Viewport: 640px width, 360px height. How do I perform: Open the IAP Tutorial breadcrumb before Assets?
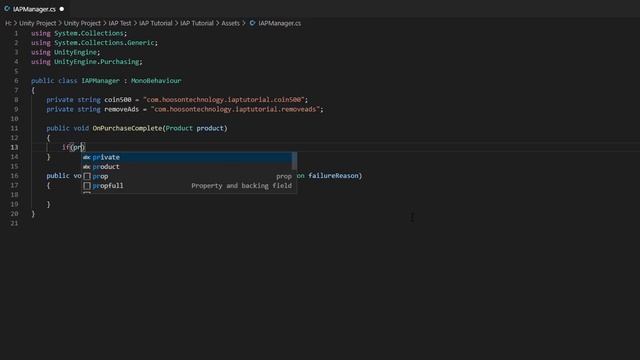[197, 23]
